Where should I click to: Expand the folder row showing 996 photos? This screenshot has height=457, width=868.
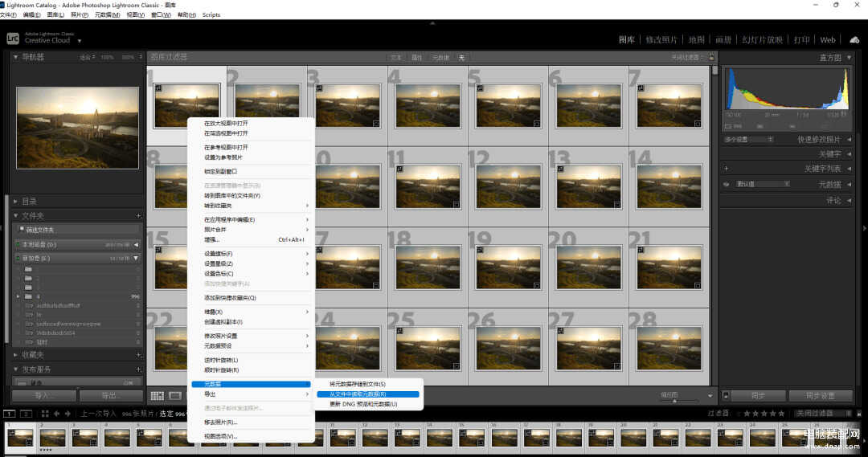[x=18, y=296]
